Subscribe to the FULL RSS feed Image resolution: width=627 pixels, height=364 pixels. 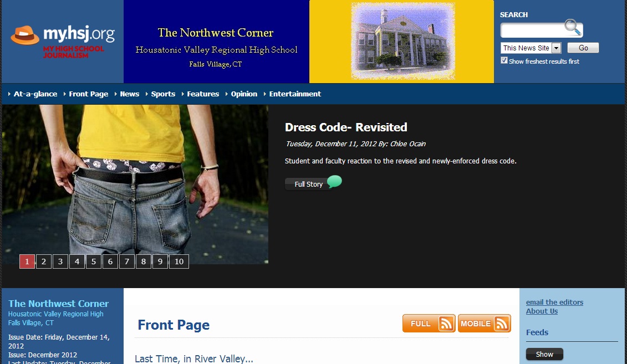[x=429, y=324]
